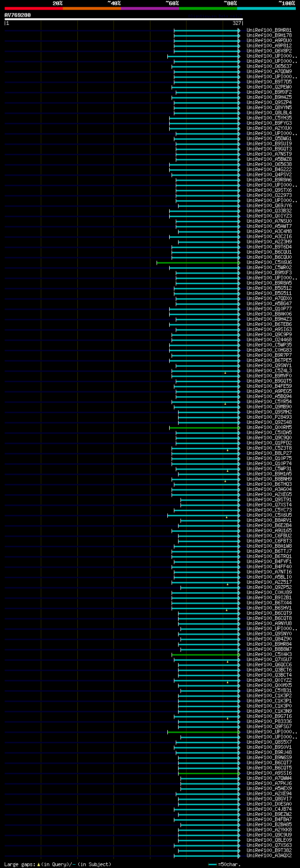Select the UniRef100_Q69JY6 label
Image resolution: width=300 pixels, height=868 pixels.
pos(269,206)
